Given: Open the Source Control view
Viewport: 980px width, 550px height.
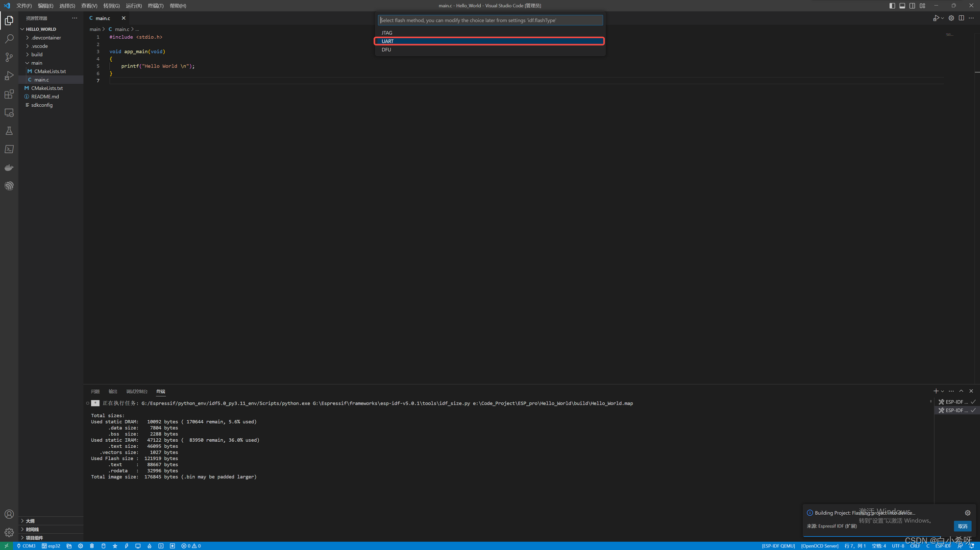Looking at the screenshot, I should click(x=9, y=57).
